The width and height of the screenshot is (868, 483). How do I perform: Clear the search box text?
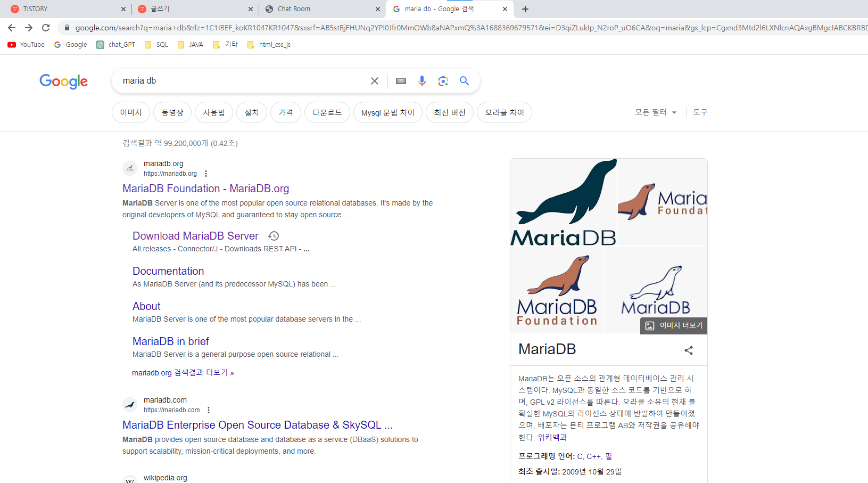tap(375, 81)
